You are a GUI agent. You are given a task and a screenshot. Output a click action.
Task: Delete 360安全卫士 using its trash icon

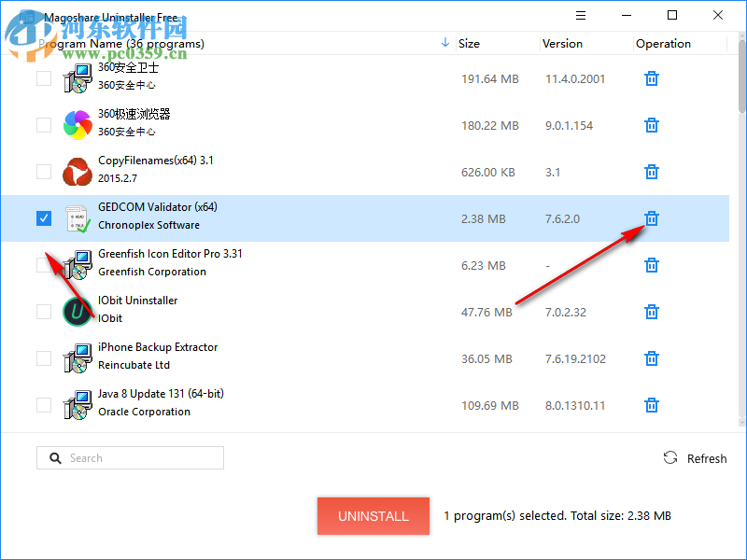point(651,78)
